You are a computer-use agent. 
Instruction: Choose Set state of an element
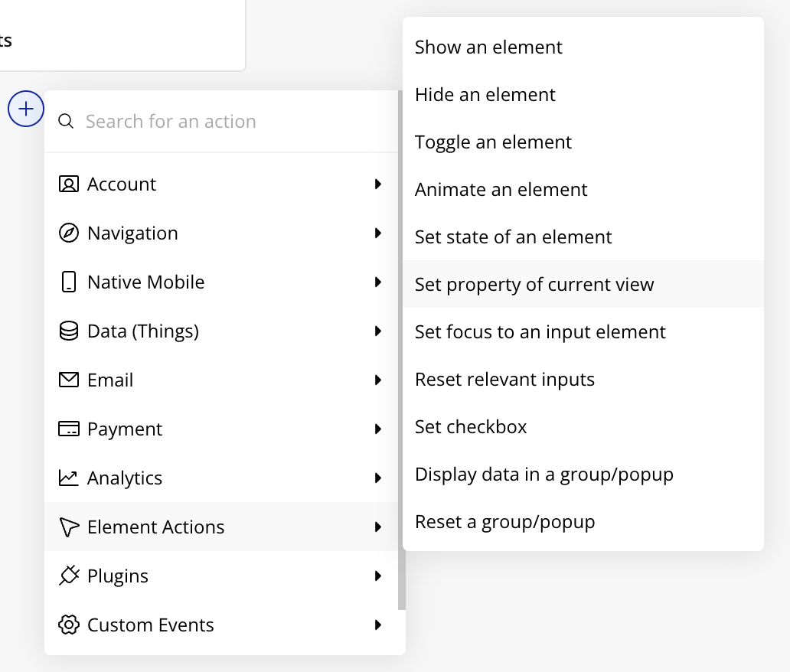(583, 237)
